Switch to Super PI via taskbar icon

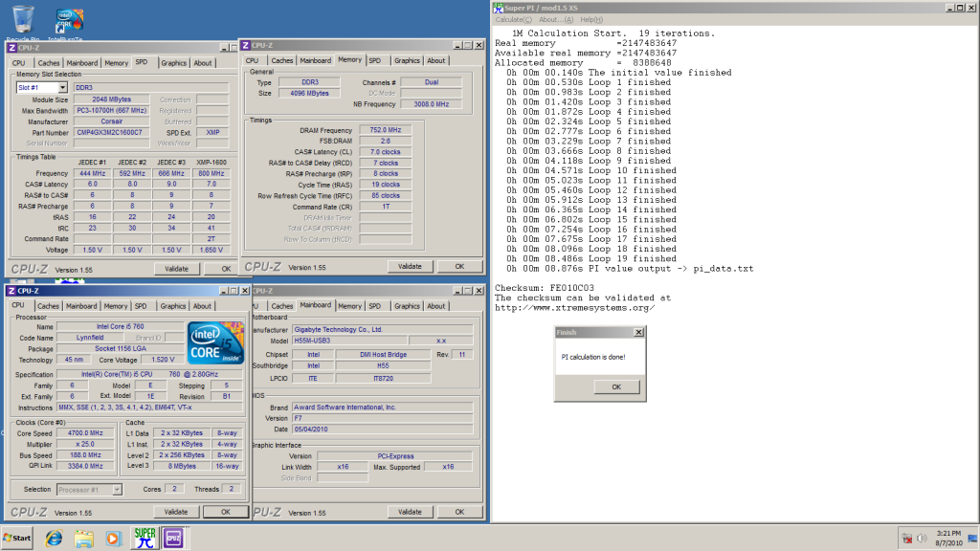coord(145,538)
